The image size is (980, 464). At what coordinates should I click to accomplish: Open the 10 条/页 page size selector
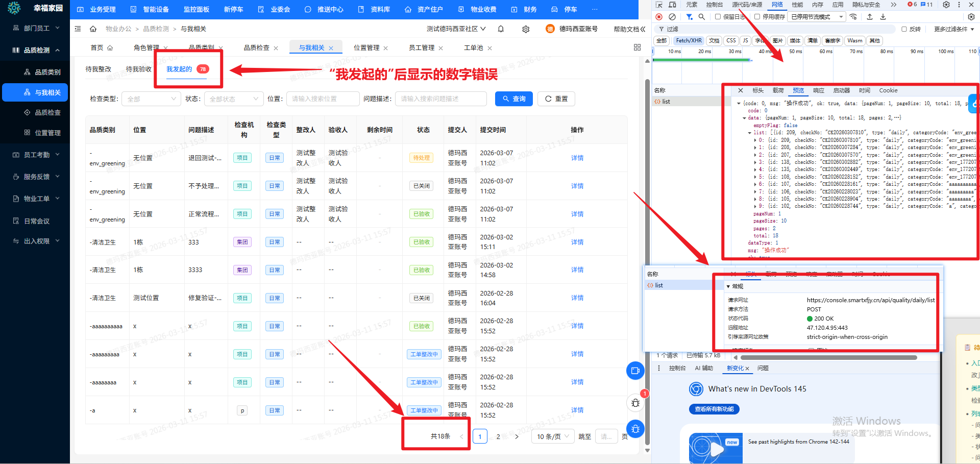[x=553, y=436]
